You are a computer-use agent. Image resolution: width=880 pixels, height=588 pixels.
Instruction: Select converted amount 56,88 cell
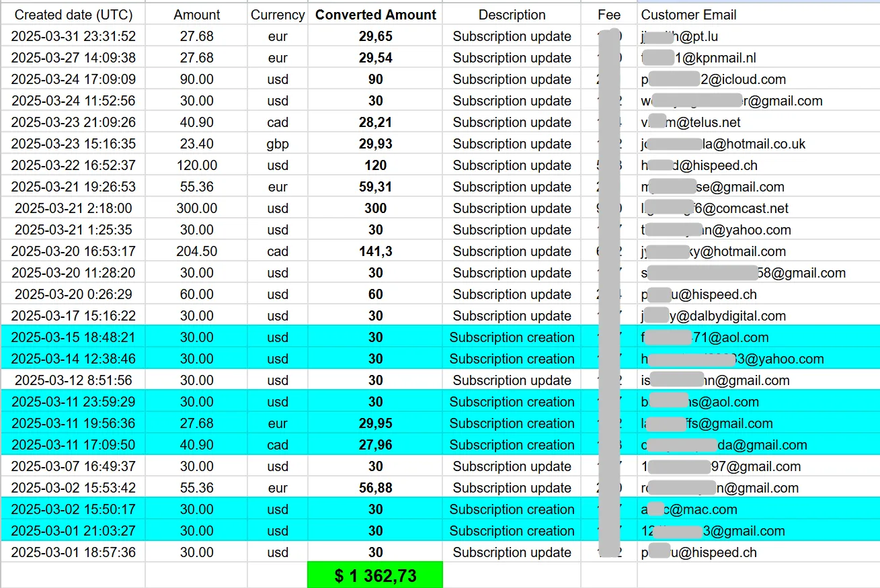tap(375, 488)
